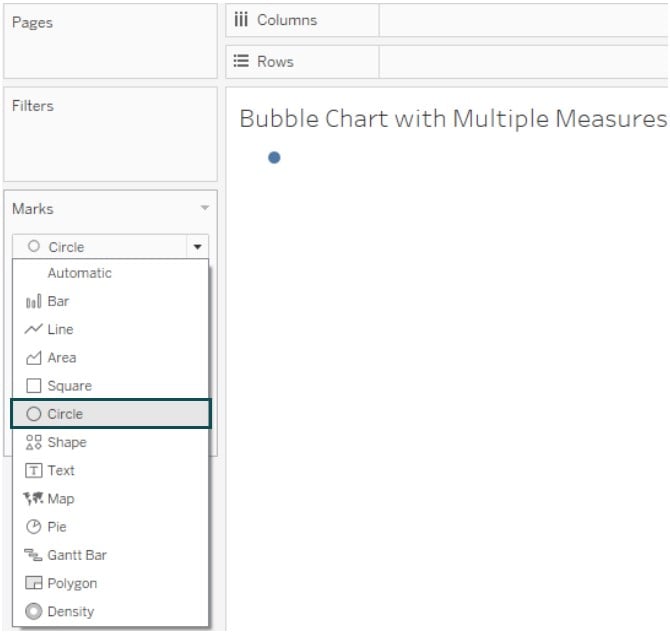Click the Gantt Bar mark icon
This screenshot has width=670, height=637.
point(33,555)
